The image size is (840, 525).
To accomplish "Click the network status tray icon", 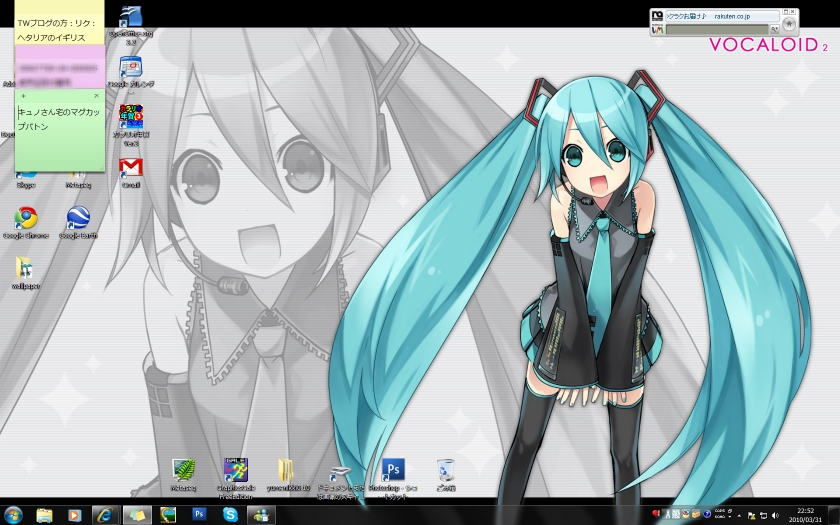I will pyautogui.click(x=763, y=515).
